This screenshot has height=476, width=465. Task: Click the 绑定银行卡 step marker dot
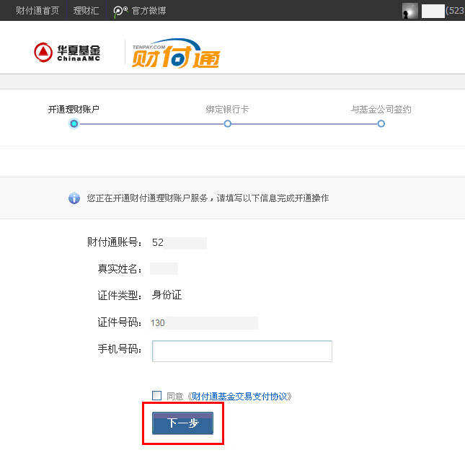tap(227, 124)
